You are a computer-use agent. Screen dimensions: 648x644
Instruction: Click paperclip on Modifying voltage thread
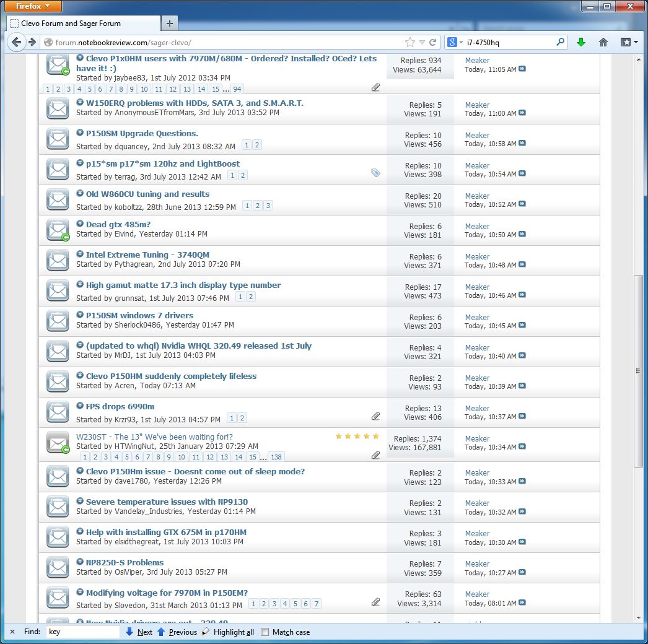(x=375, y=602)
